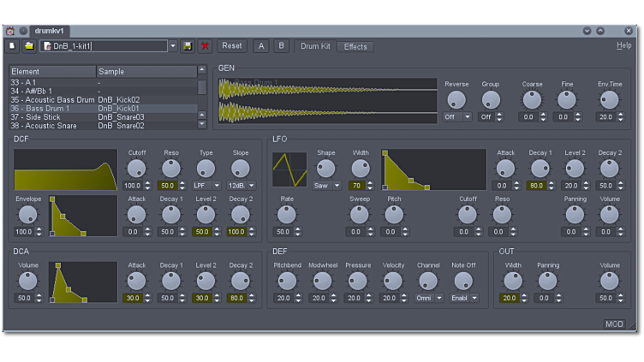Click the save preset floppy icon
The width and height of the screenshot is (644, 362).
188,46
